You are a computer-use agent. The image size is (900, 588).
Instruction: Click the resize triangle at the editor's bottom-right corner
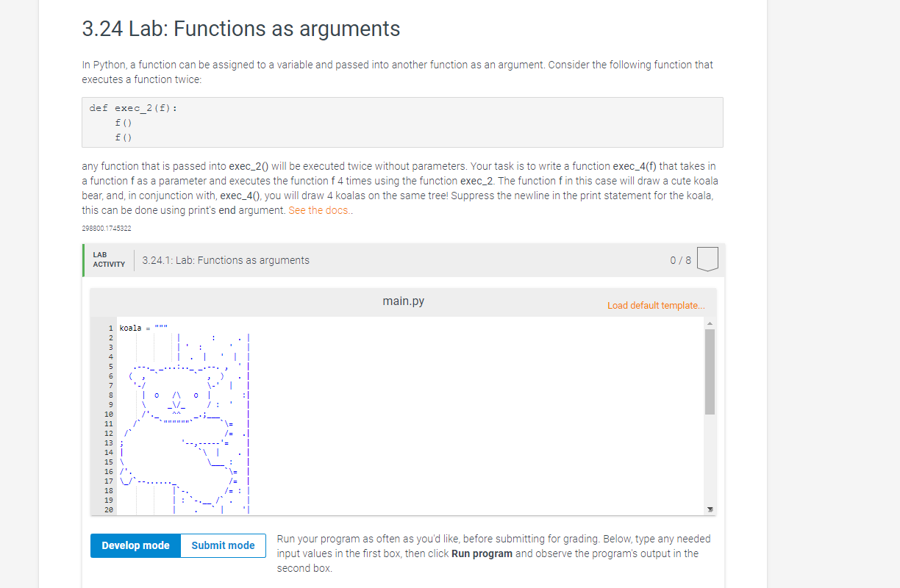click(x=710, y=508)
